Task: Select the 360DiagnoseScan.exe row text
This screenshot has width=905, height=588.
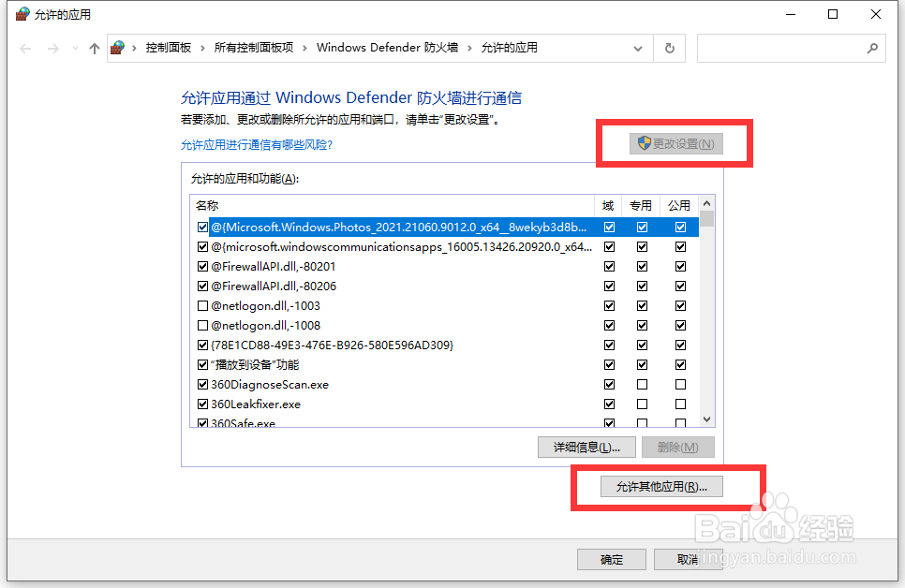Action: pyautogui.click(x=270, y=384)
